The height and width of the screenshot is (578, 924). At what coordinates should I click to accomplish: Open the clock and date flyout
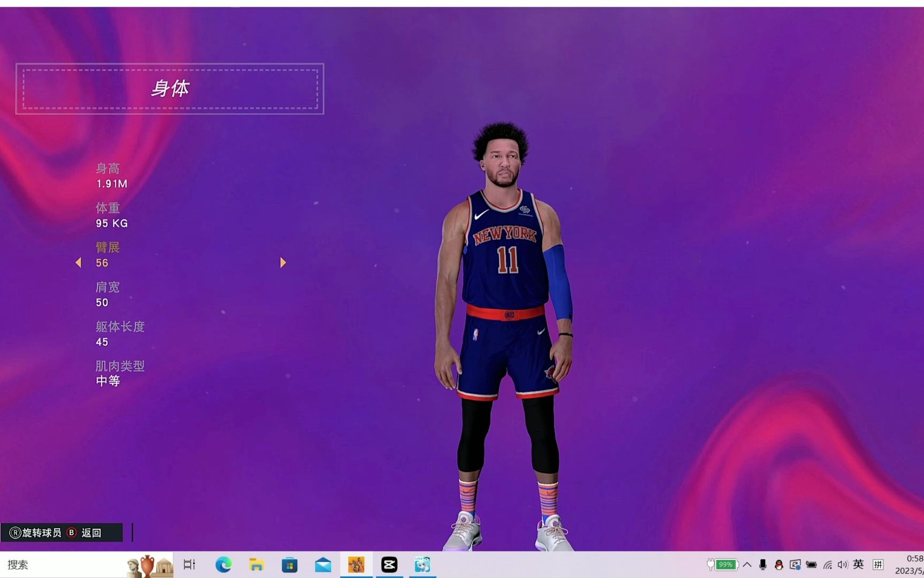[x=909, y=565]
